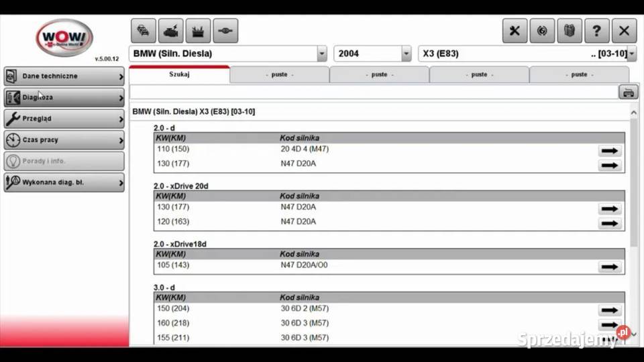Viewport: 644px width, 362px height.
Task: Open arrow for 120 (163) N47 D20A
Action: [x=610, y=224]
